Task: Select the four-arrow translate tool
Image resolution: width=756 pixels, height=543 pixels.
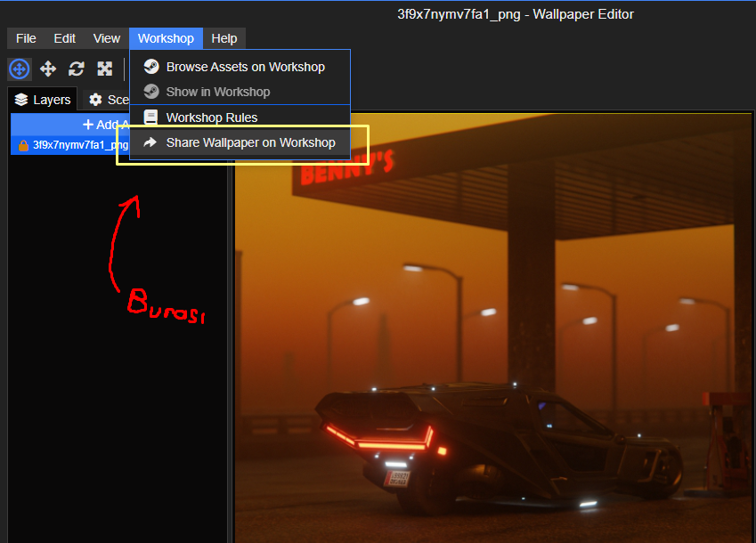Action: pos(48,69)
